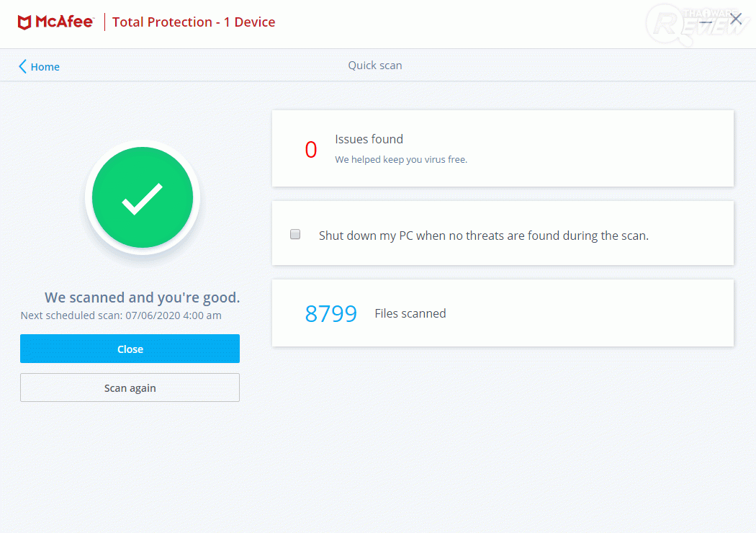Click the 'We scanned and you're good' message
The height and width of the screenshot is (533, 756).
click(142, 297)
